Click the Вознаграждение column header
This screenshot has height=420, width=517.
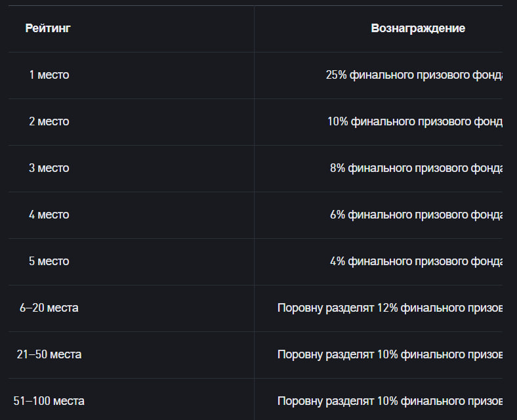coord(418,28)
